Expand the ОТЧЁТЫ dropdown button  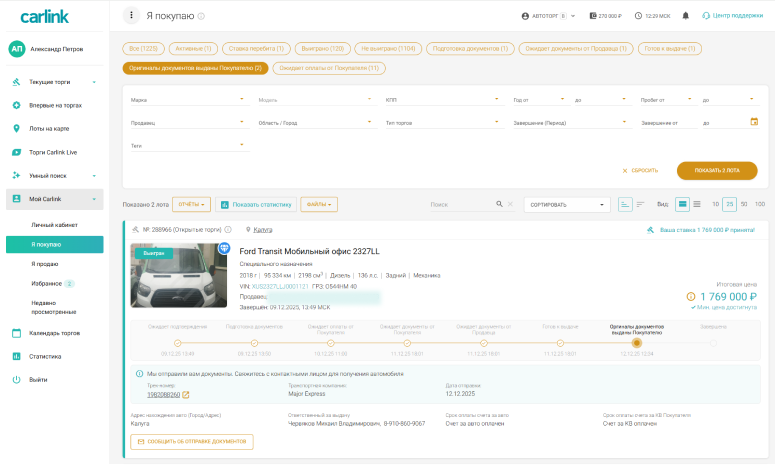(192, 204)
